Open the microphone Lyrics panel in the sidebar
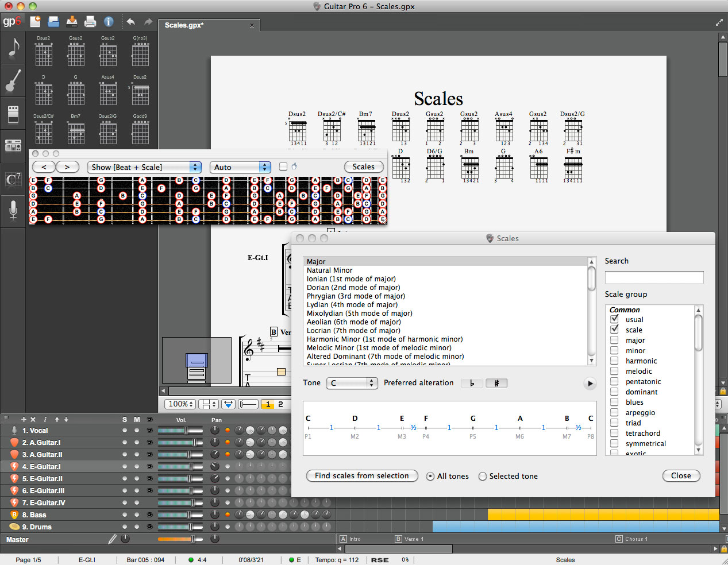This screenshot has width=728, height=565. tap(13, 211)
